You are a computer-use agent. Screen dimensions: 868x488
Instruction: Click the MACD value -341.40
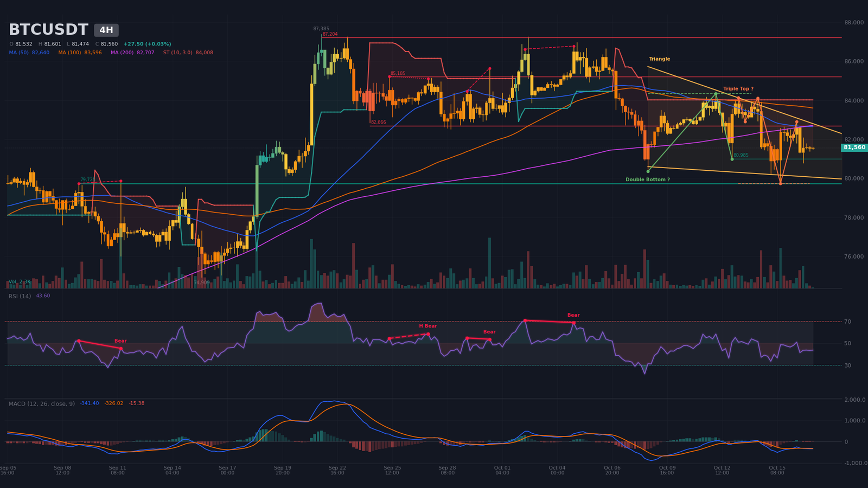[x=90, y=403]
